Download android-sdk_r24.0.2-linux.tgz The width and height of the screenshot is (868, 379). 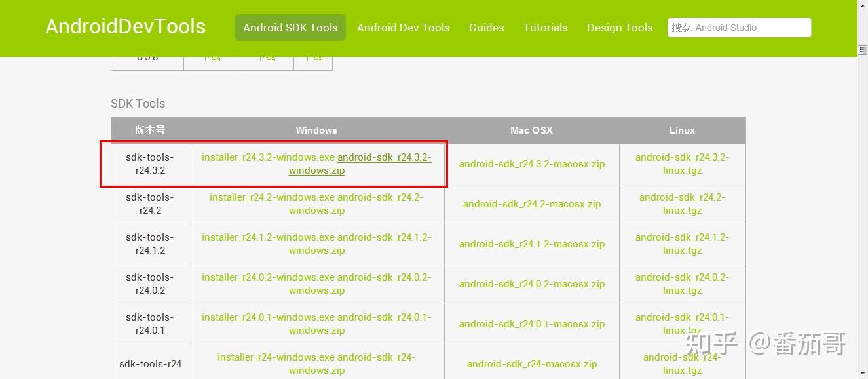click(682, 283)
